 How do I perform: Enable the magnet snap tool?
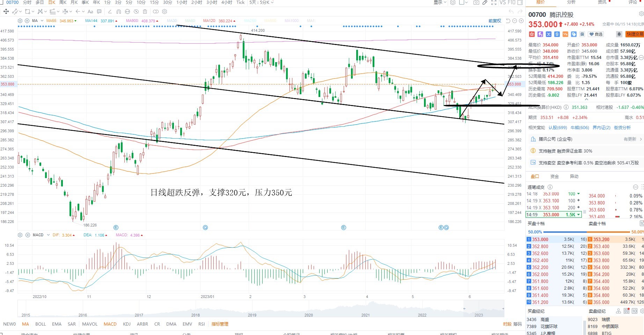(119, 12)
